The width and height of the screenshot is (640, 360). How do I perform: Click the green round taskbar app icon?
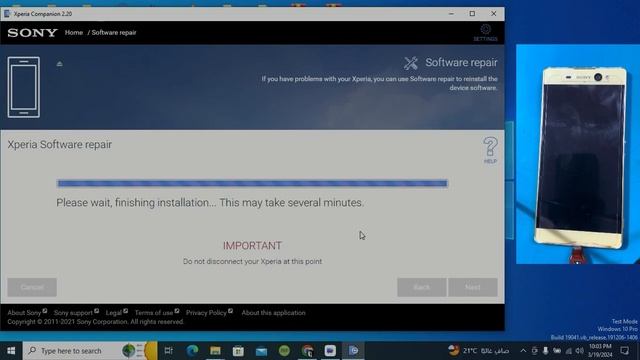pos(284,351)
